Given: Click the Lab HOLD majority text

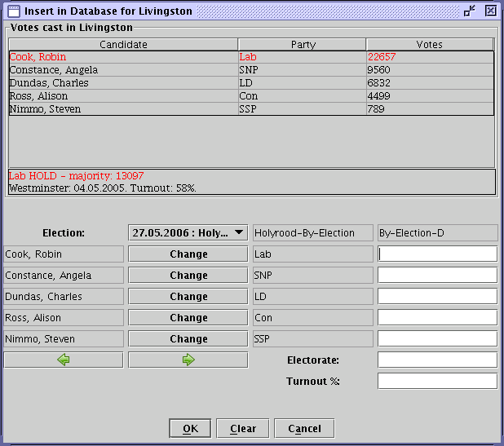Looking at the screenshot, I should tap(76, 176).
